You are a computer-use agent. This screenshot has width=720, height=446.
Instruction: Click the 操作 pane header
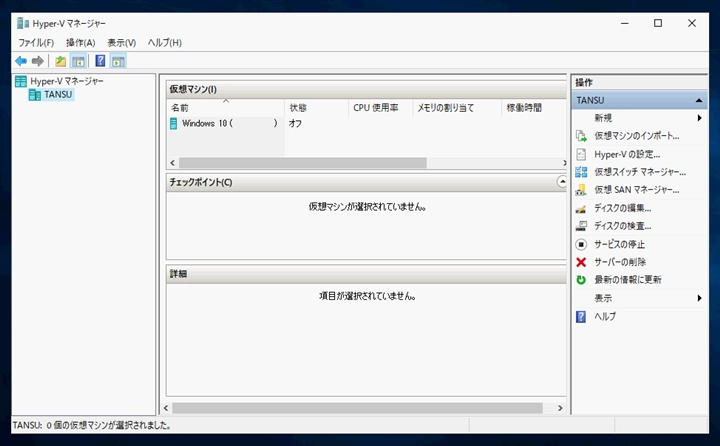click(x=639, y=82)
